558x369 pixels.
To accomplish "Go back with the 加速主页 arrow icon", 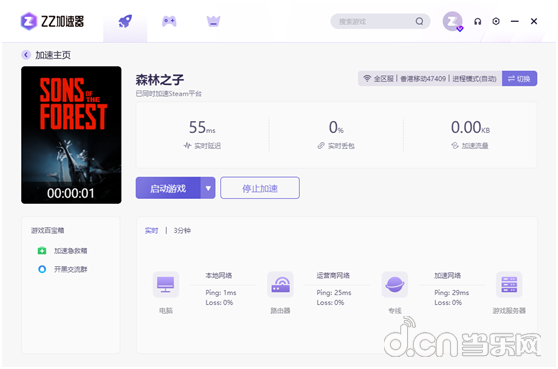I will [x=26, y=55].
